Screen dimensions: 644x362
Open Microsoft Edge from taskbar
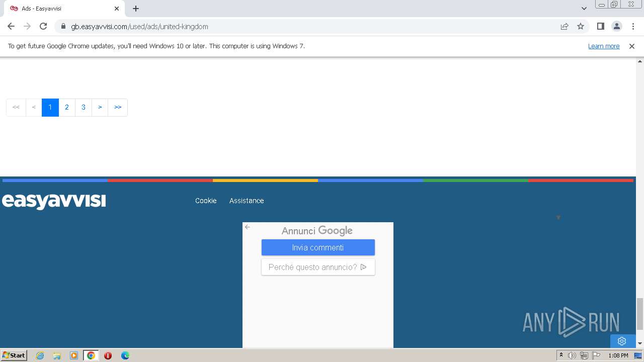(125, 355)
